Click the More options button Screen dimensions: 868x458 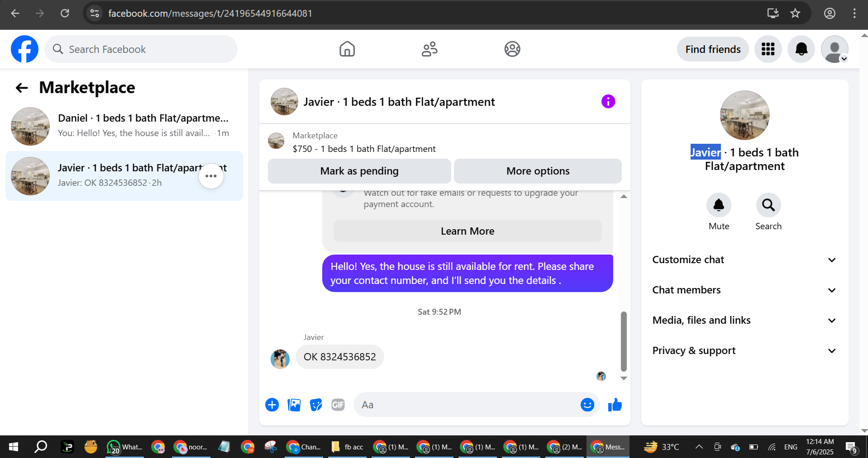pyautogui.click(x=538, y=171)
